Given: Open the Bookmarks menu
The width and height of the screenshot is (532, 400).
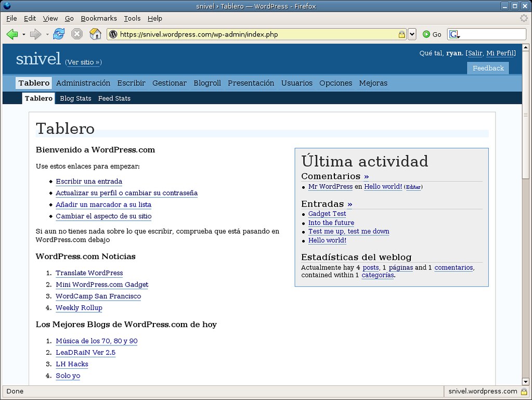Looking at the screenshot, I should coord(99,18).
